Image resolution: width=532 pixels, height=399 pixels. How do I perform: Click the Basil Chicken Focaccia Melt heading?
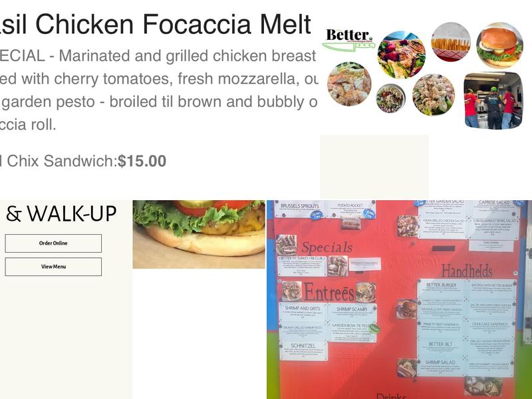pyautogui.click(x=155, y=25)
